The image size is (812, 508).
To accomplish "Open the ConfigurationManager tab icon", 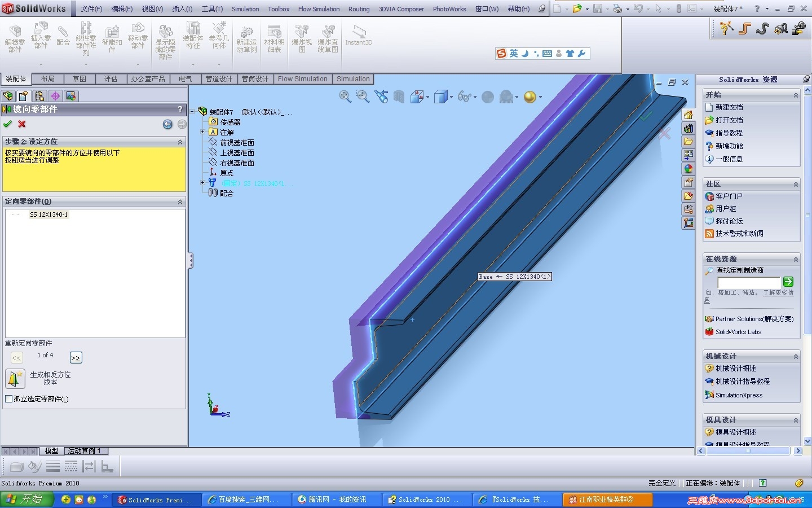I will [39, 96].
